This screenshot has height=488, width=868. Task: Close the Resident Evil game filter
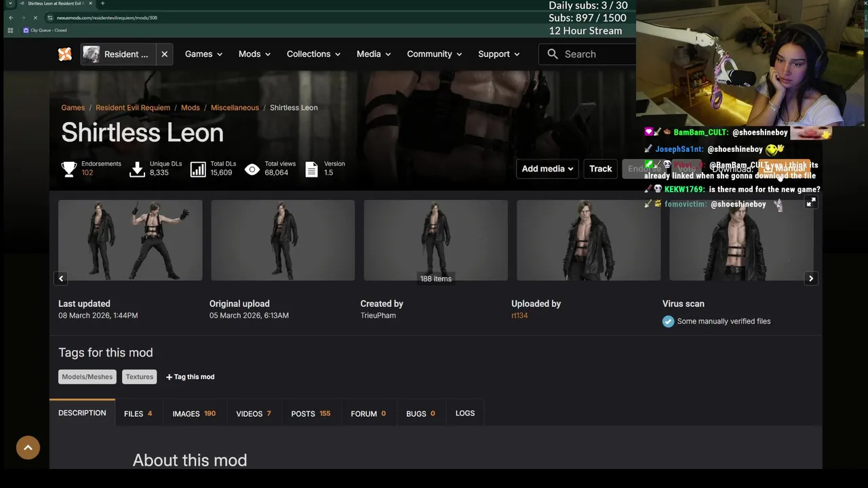click(164, 54)
